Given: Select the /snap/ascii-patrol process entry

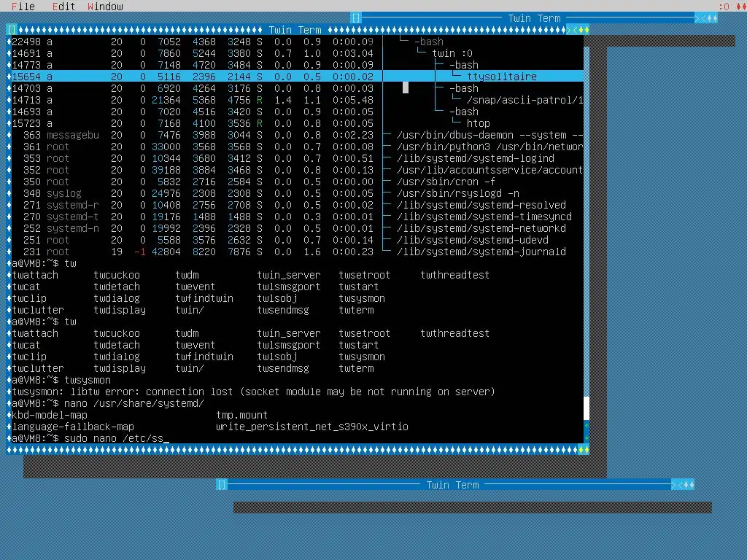Looking at the screenshot, I should click(525, 99).
